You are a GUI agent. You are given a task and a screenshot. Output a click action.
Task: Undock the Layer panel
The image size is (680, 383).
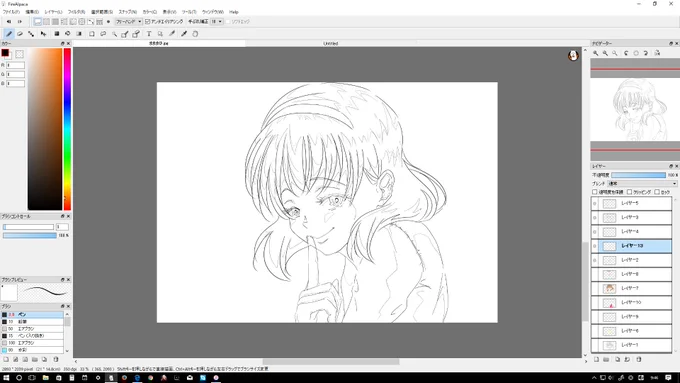coord(671,166)
